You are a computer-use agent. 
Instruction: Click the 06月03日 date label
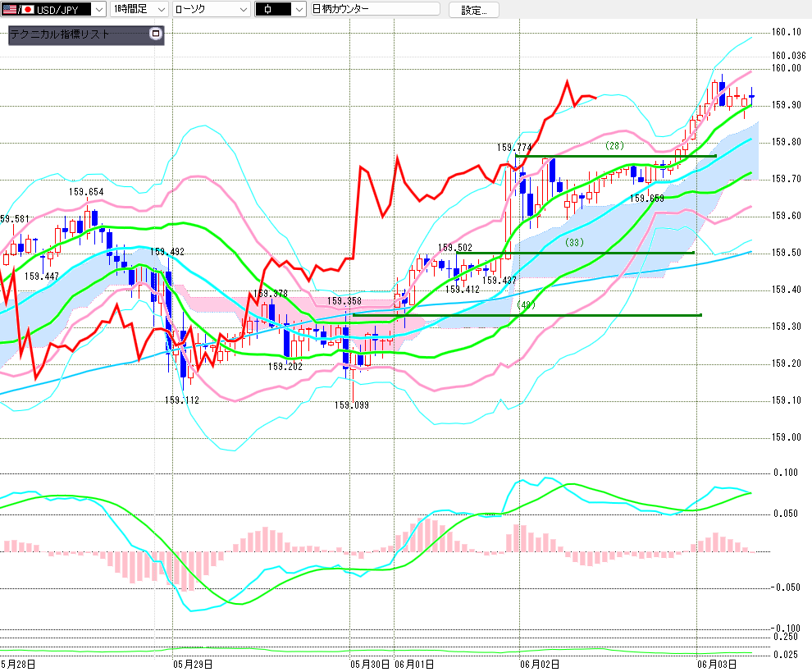click(x=717, y=665)
